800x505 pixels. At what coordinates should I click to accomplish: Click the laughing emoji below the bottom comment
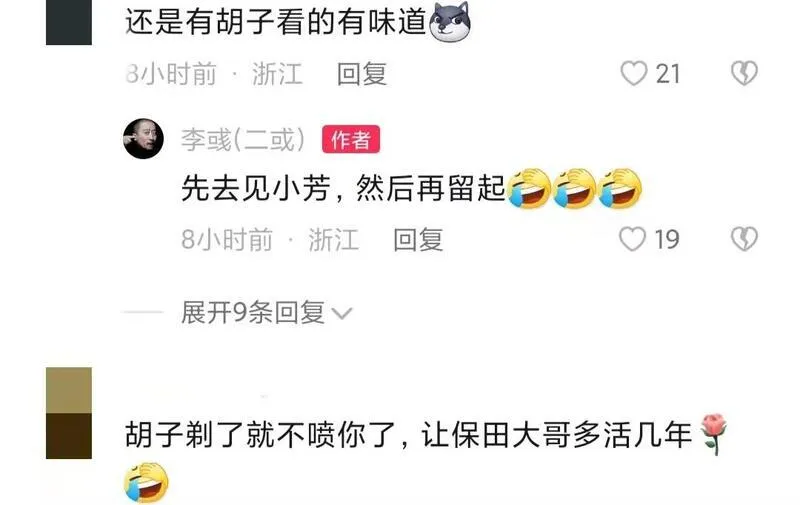(x=146, y=483)
